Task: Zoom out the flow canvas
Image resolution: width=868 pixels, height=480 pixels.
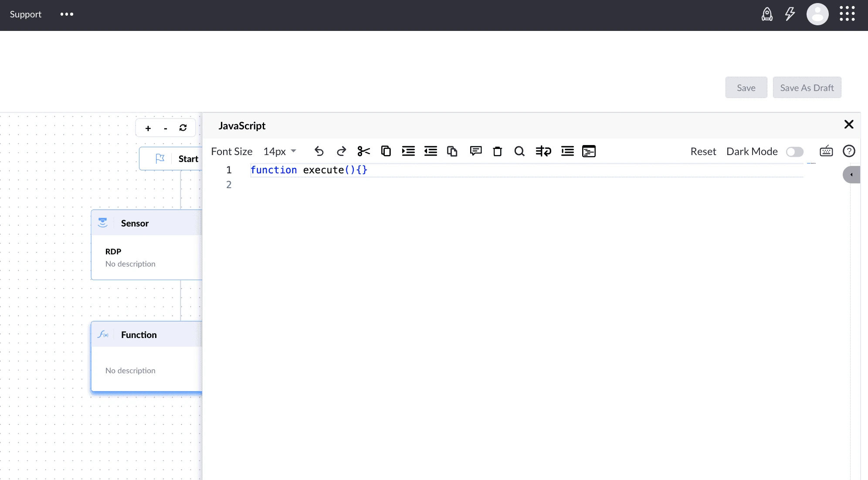Action: click(x=166, y=128)
